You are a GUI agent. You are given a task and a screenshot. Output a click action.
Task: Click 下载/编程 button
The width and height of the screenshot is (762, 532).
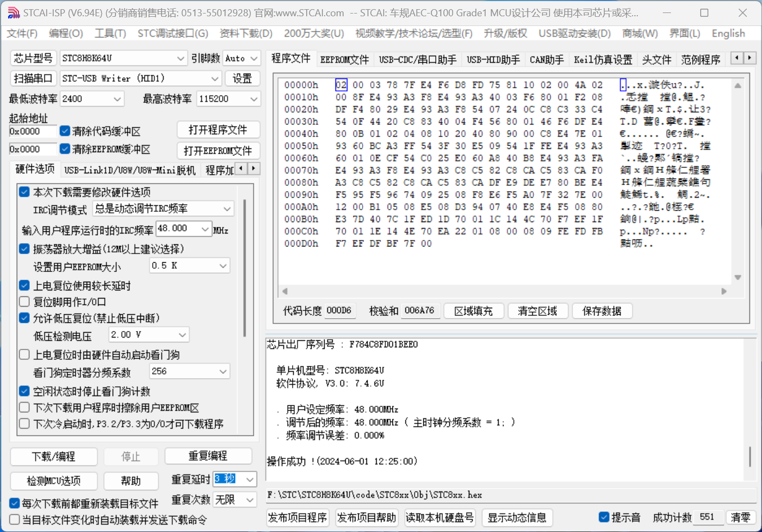[54, 456]
